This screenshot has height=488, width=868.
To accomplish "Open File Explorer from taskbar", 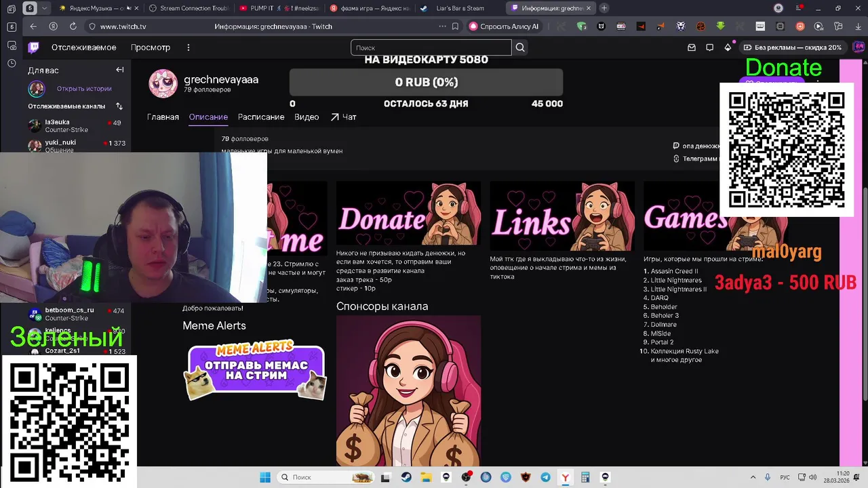I will (426, 477).
